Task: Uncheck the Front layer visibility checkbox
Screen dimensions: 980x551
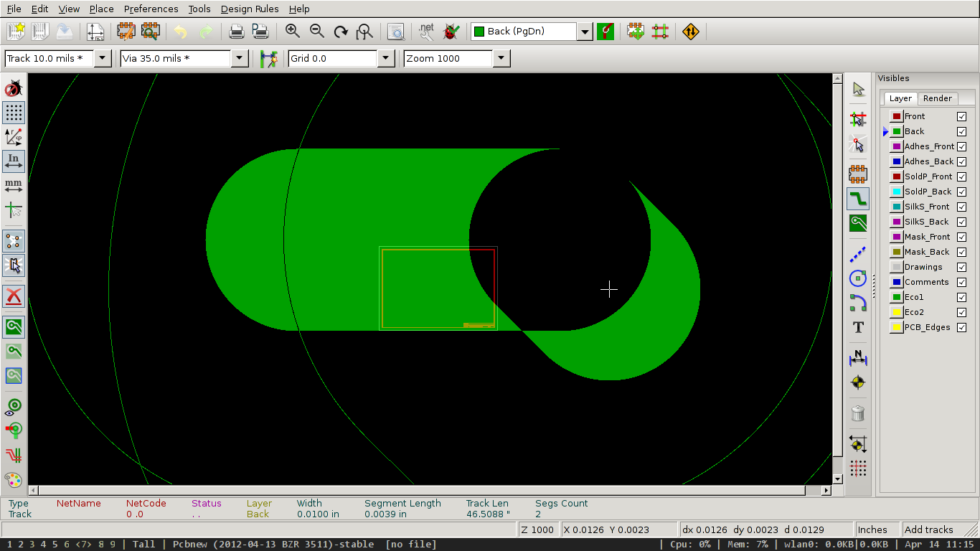Action: (x=961, y=116)
